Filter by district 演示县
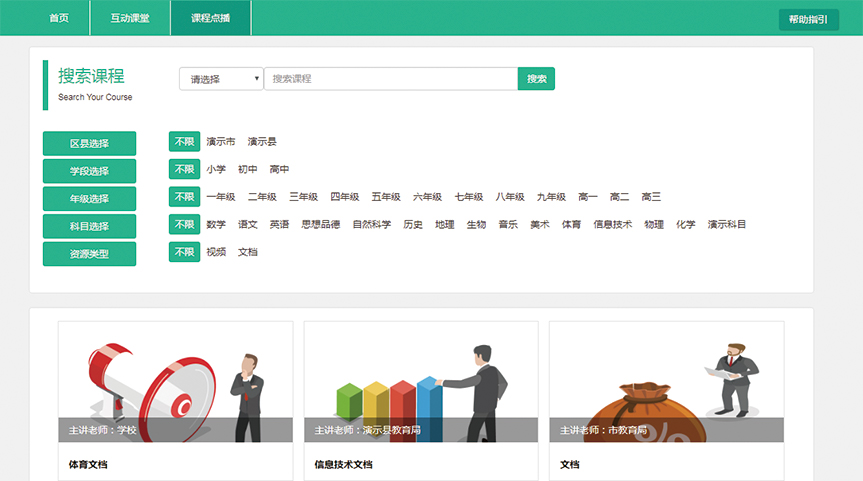Viewport: 863px width, 481px height. coord(262,141)
